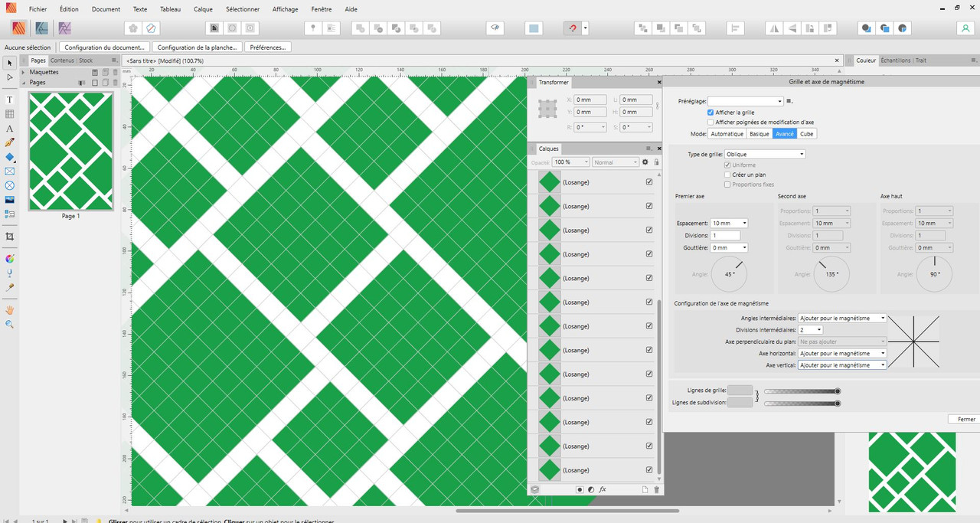The image size is (980, 523).
Task: Select the Transparency tool
Action: click(x=10, y=273)
